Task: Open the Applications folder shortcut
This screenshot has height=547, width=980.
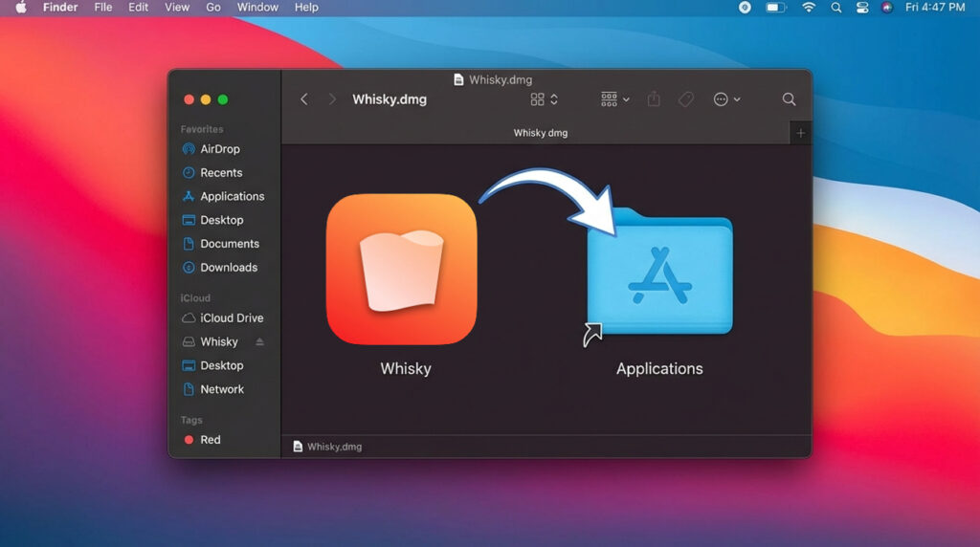Action: 659,273
